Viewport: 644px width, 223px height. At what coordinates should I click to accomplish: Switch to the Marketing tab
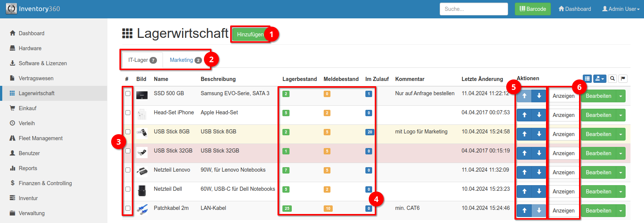pos(181,60)
